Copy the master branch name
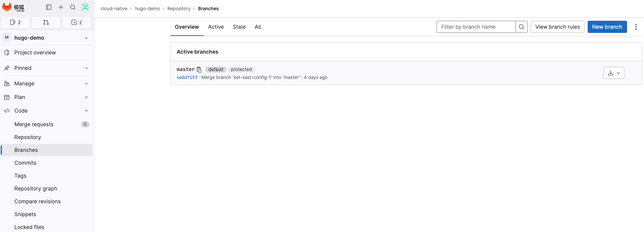Screen dimensions: 644x232 point(199,70)
